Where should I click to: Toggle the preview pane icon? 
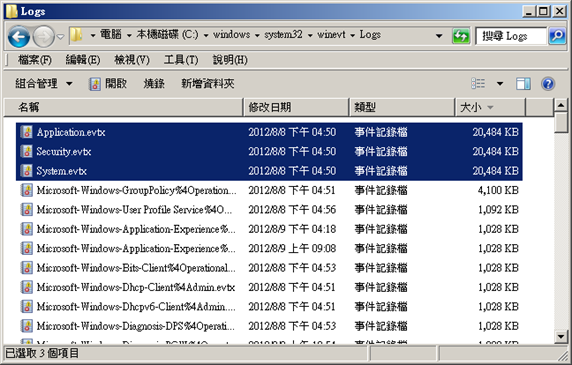click(523, 84)
